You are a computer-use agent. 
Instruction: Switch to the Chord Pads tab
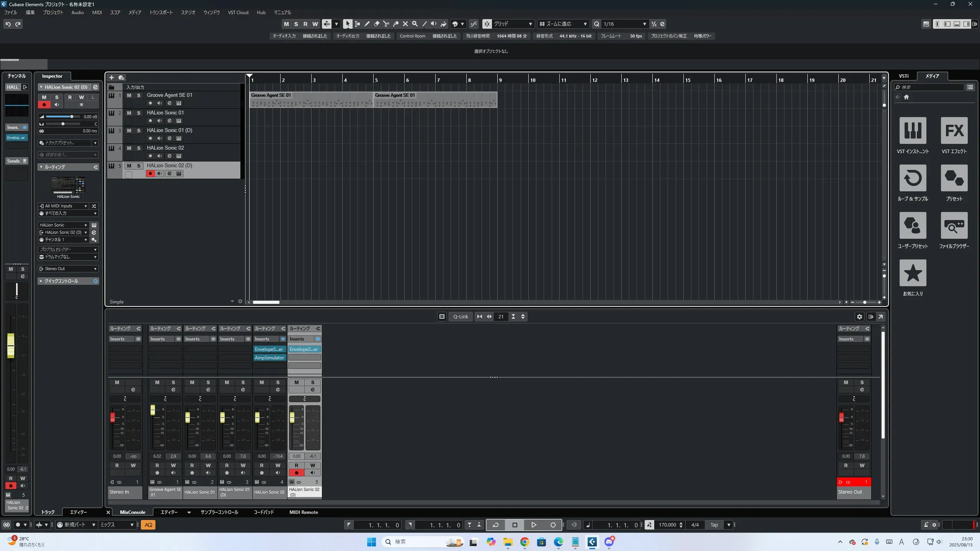click(263, 512)
